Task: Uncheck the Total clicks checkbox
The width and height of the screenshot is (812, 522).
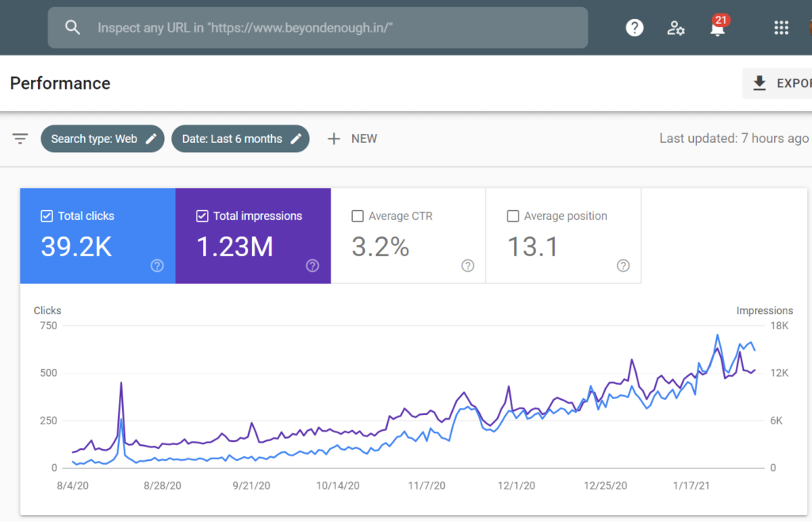Action: point(47,216)
